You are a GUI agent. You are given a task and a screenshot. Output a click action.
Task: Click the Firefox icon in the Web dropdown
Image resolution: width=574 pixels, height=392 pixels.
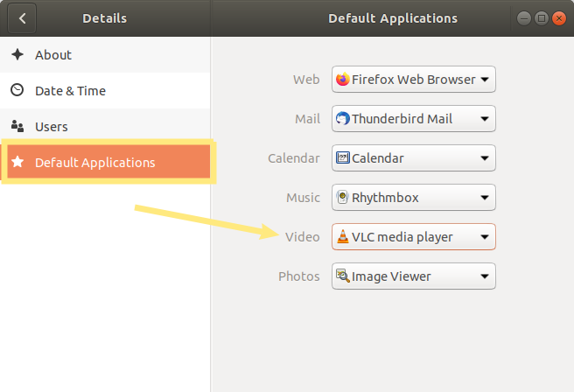pos(343,79)
